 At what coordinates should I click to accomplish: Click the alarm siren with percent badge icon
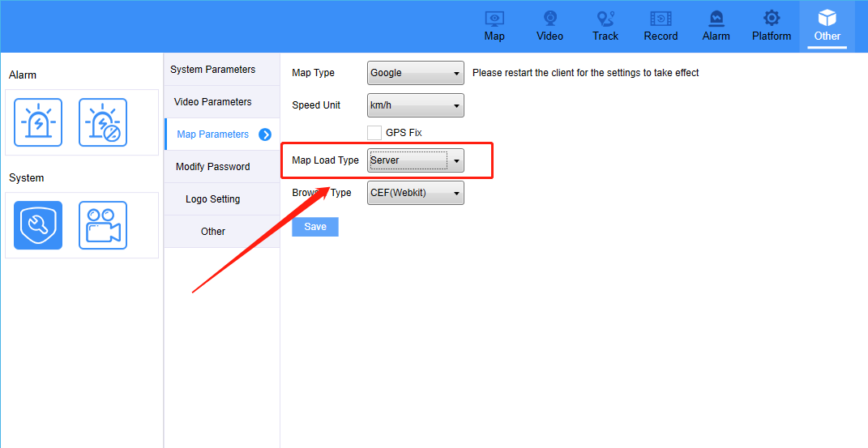coord(103,122)
